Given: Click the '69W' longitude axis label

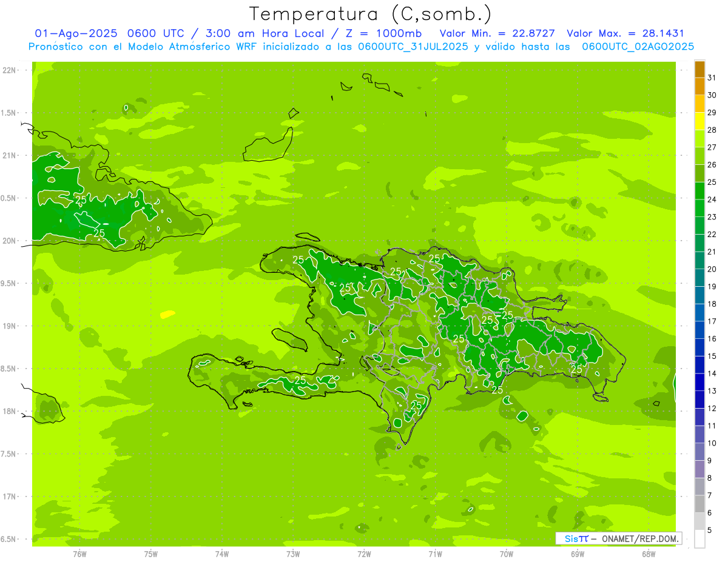Looking at the screenshot, I should pos(578,554).
